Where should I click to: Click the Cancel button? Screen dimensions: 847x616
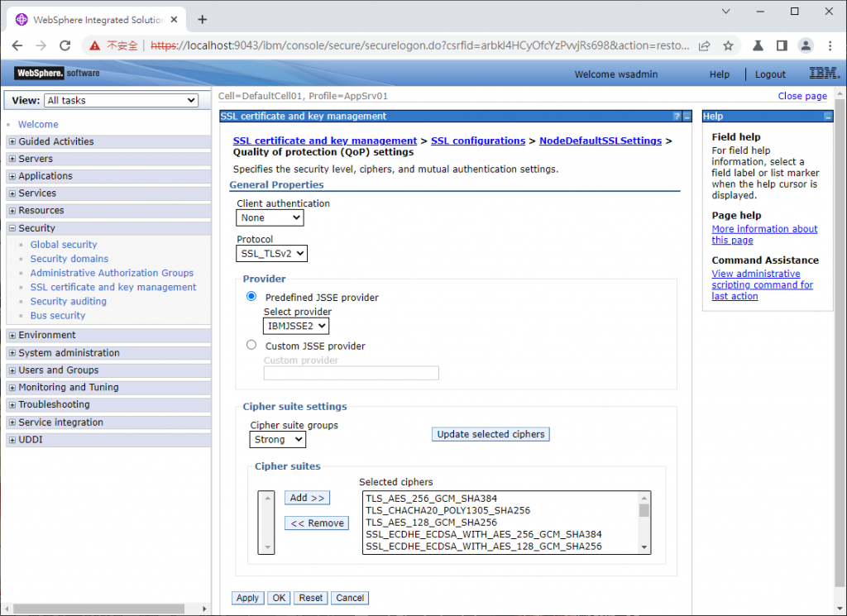(350, 598)
